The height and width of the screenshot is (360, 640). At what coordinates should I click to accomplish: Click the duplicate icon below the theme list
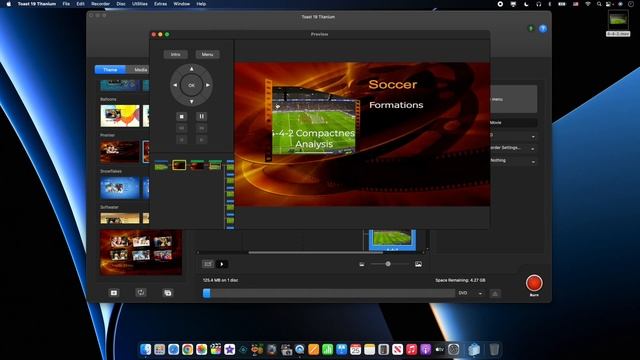click(168, 293)
